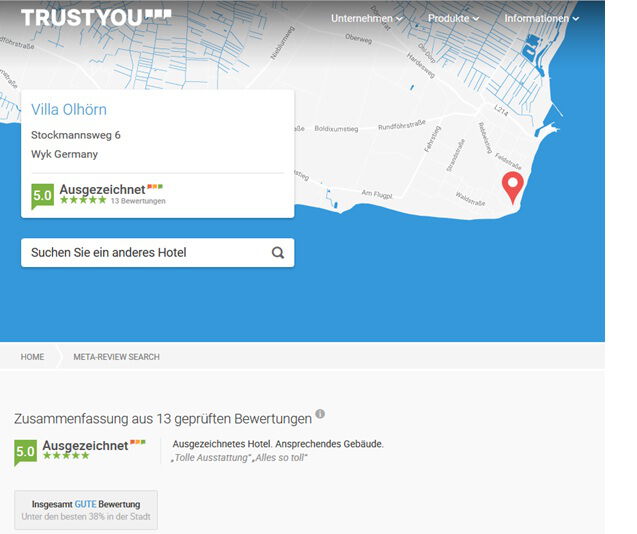Viewport: 637px width, 534px height.
Task: Expand the chevron next to Produkte
Action: coord(476,19)
